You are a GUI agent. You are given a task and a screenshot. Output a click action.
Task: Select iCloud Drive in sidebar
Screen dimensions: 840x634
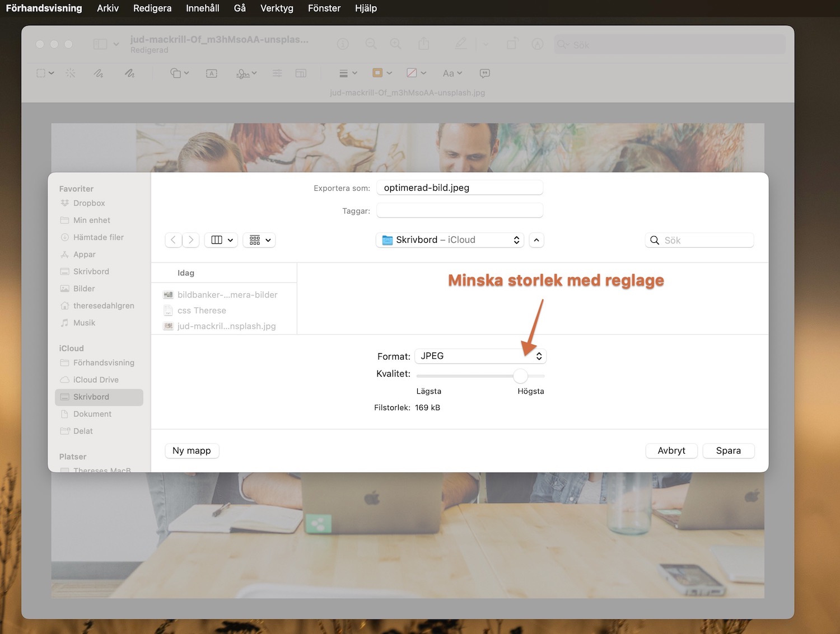tap(96, 380)
